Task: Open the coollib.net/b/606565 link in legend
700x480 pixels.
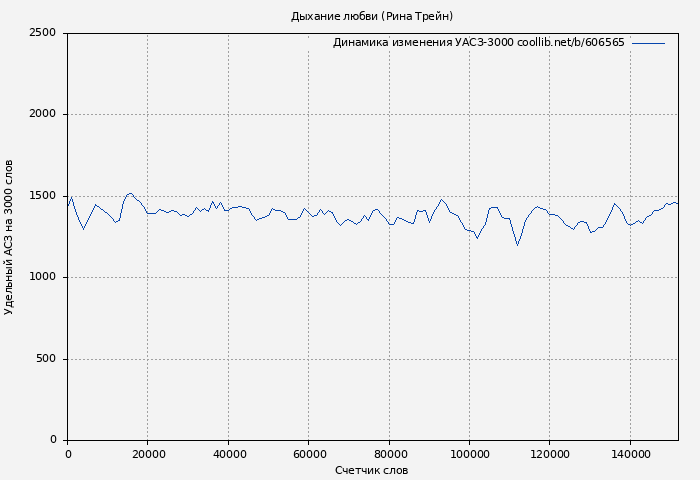Action: (x=570, y=43)
